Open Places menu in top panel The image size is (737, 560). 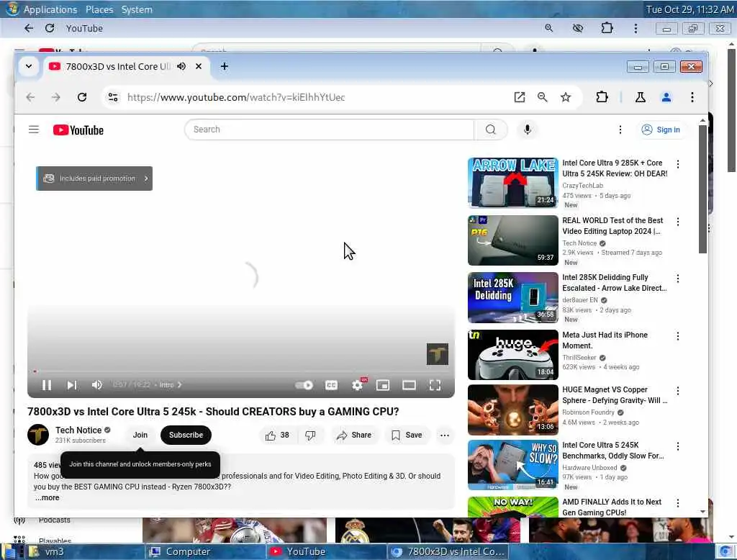click(99, 9)
